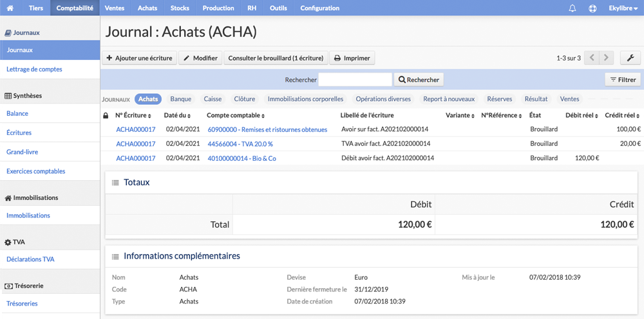
Task: Click the TVA section header
Action: tap(15, 242)
